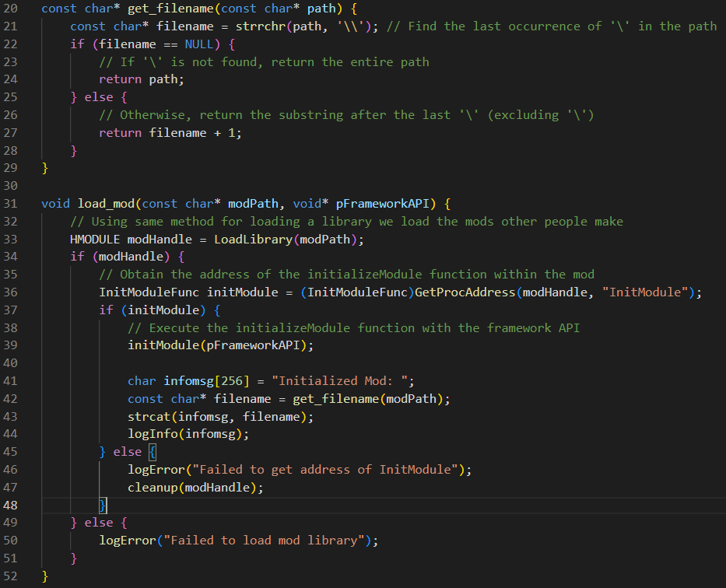Screen dimensions: 726x588
Task: Click comment 'Execute the initializeModule function'
Action: (354, 328)
